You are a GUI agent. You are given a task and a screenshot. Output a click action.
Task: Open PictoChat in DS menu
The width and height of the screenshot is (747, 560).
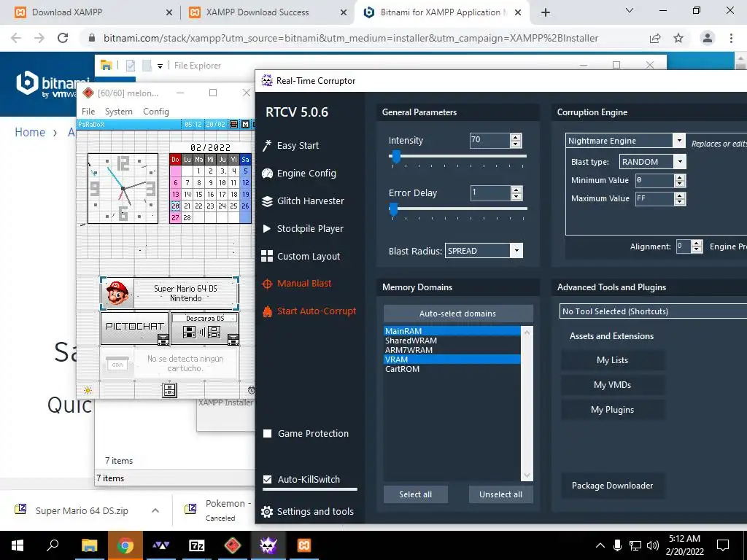click(135, 328)
